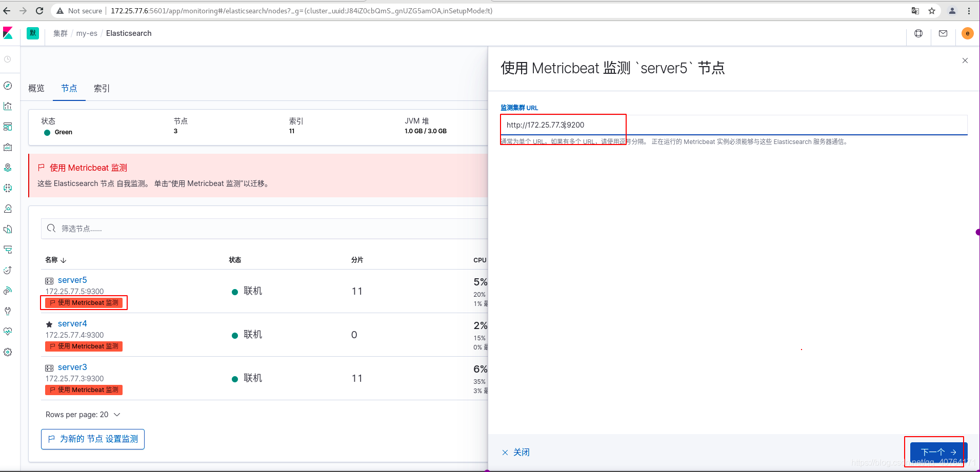Click 使用 Metricbeat 监测 badge under server5
Screen dimensions: 980x472
(x=84, y=303)
